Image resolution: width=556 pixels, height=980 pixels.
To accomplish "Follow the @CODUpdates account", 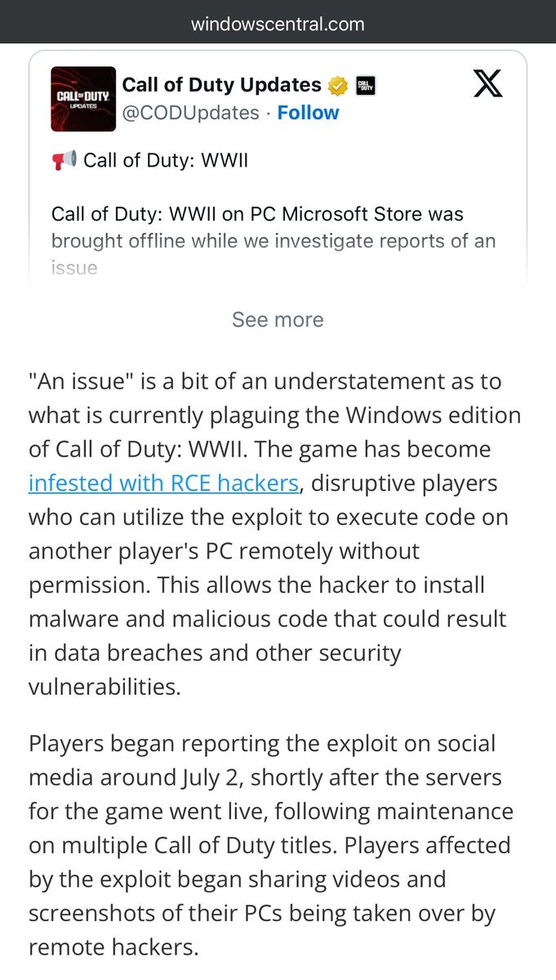I will [308, 113].
